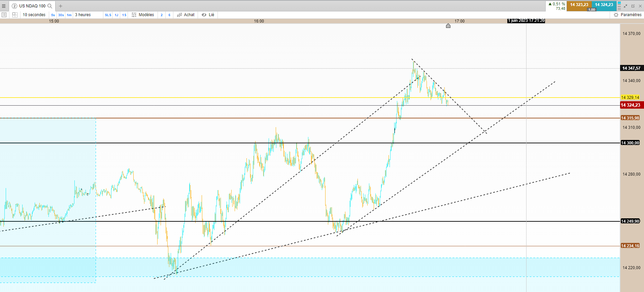Open the list panel icon in toolbar
This screenshot has width=644, height=292.
tap(4, 15)
